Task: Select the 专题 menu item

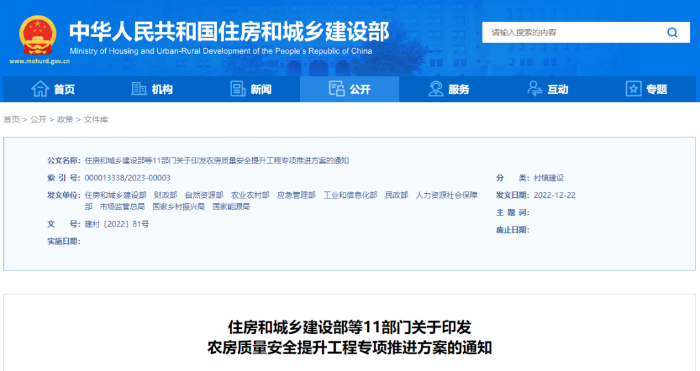Action: pos(646,89)
